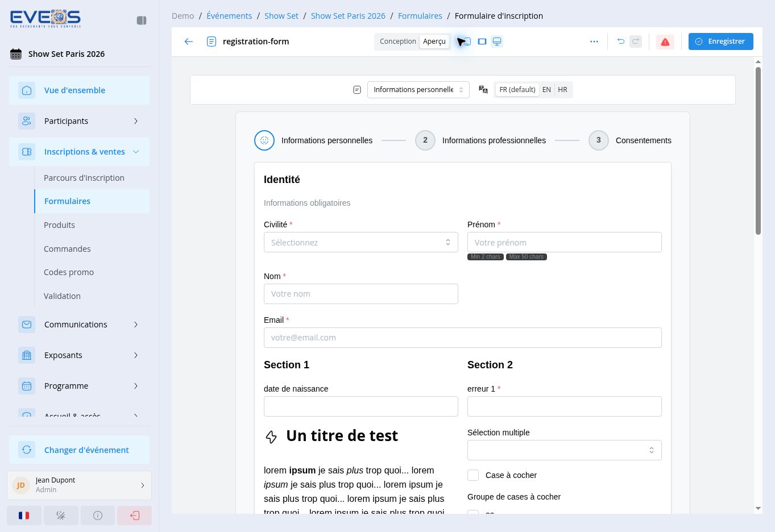775x532 pixels.
Task: Click the Email input field
Action: (463, 338)
